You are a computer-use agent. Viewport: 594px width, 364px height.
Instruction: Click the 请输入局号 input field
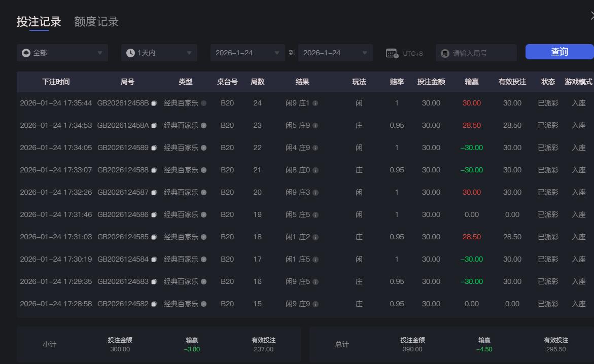(x=476, y=52)
